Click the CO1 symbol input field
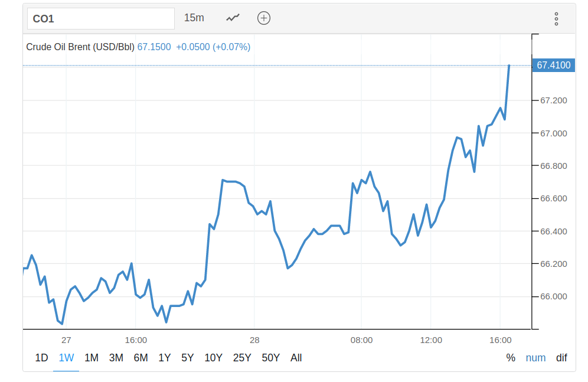 (101, 18)
